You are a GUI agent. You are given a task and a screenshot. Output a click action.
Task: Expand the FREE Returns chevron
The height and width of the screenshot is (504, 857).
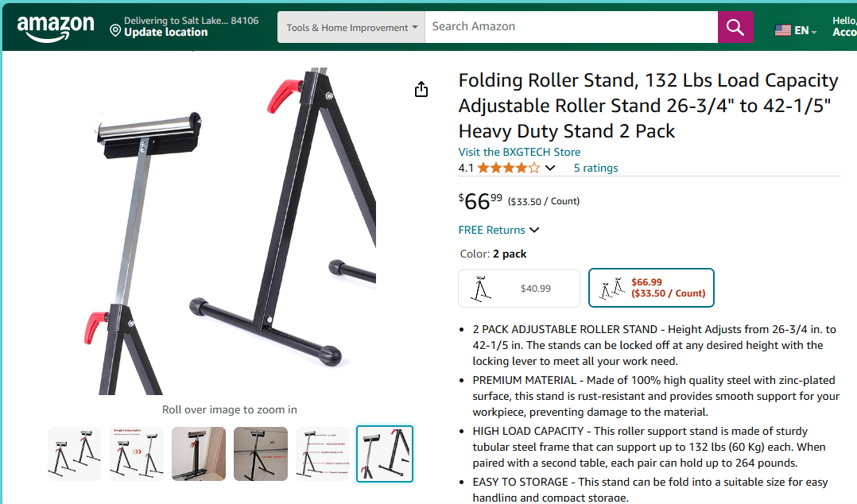click(x=534, y=230)
